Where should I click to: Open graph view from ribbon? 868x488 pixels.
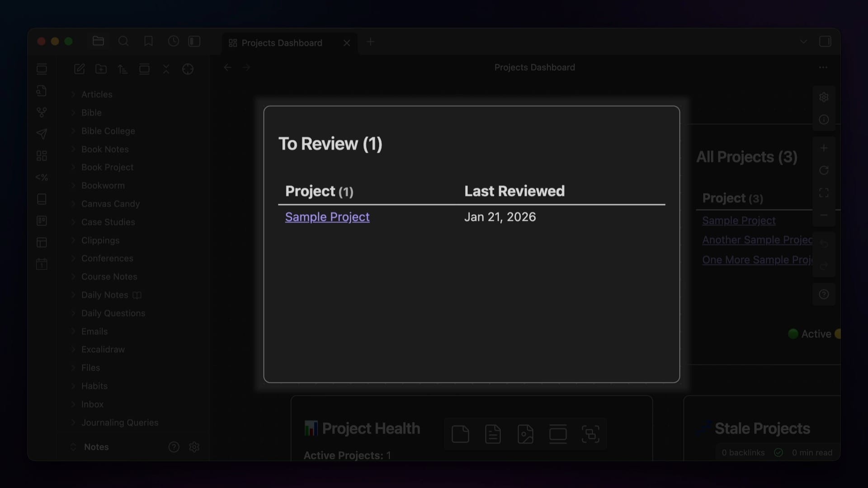point(42,112)
